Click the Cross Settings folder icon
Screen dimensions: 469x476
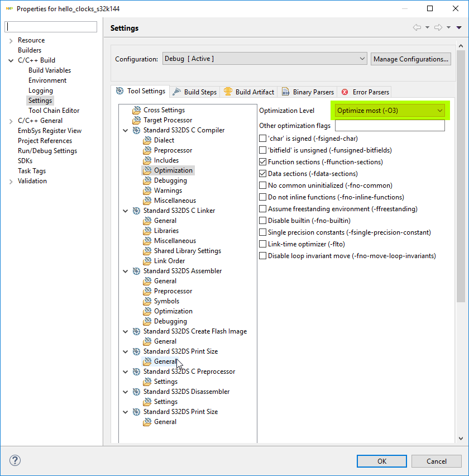click(x=137, y=110)
